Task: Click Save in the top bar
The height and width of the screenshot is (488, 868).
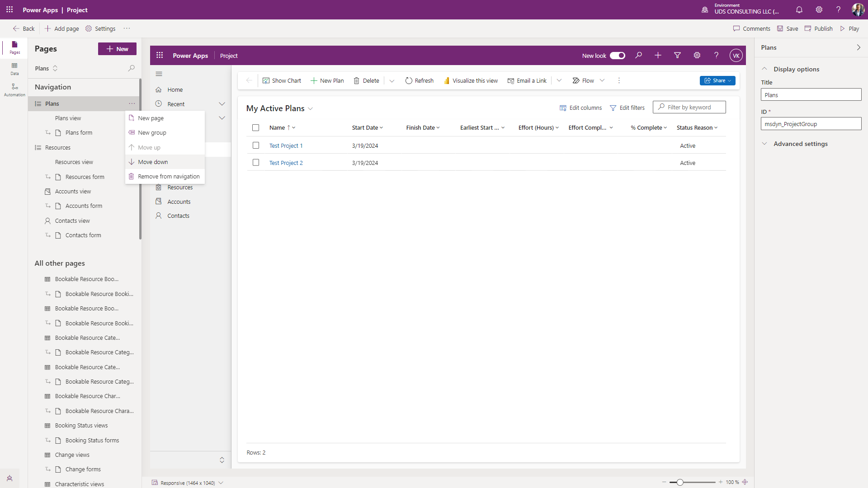Action: (x=788, y=28)
